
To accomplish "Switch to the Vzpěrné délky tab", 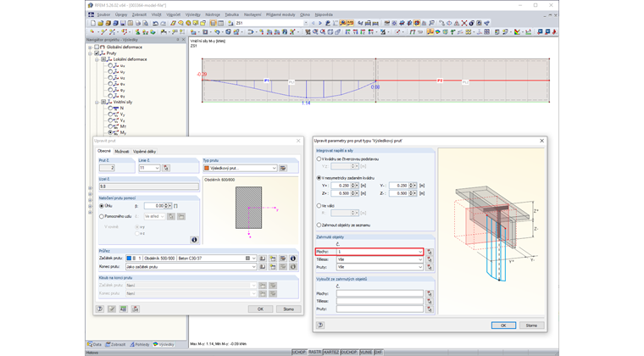I will 144,151.
